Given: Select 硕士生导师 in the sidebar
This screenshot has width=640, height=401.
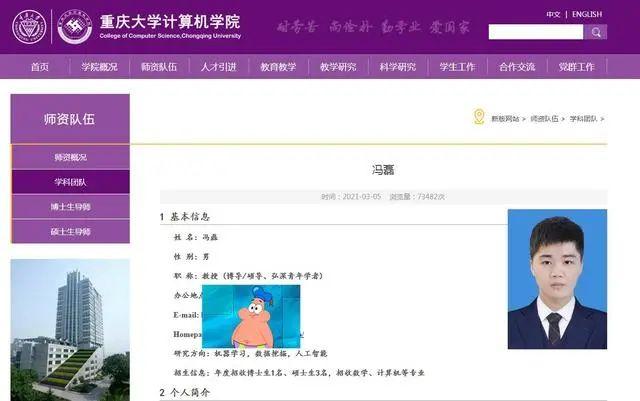Looking at the screenshot, I should tap(71, 232).
